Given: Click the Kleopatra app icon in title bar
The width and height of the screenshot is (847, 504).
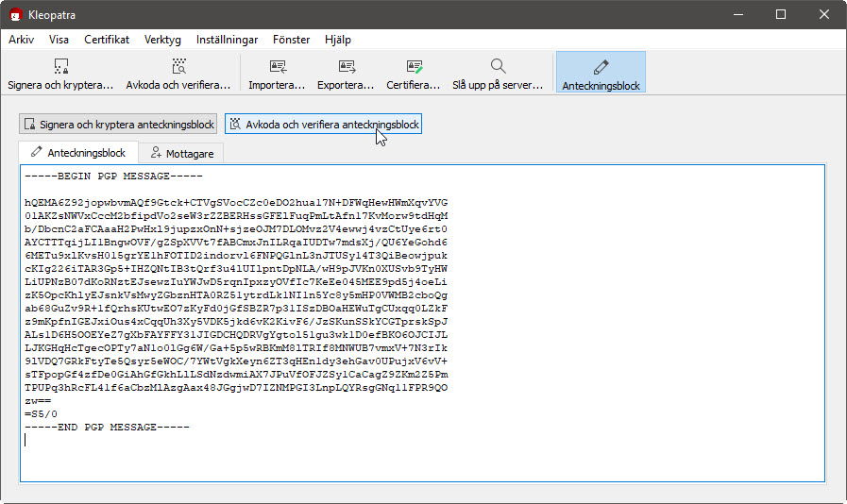Looking at the screenshot, I should click(x=15, y=14).
